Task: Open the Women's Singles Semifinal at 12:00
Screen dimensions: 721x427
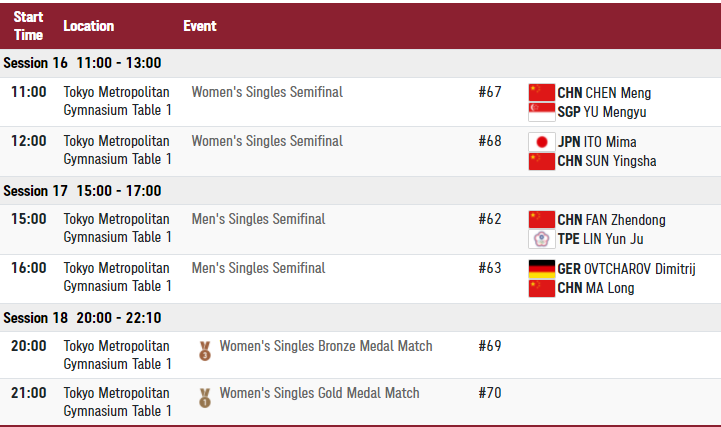Action: (267, 141)
